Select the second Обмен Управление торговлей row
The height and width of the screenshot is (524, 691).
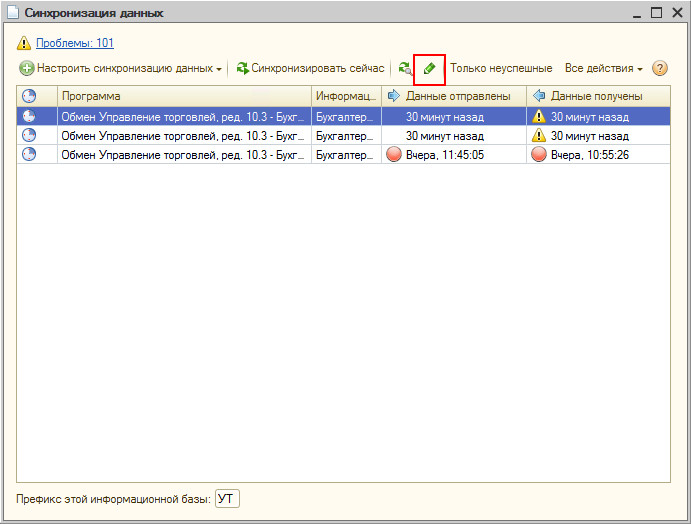(x=343, y=135)
